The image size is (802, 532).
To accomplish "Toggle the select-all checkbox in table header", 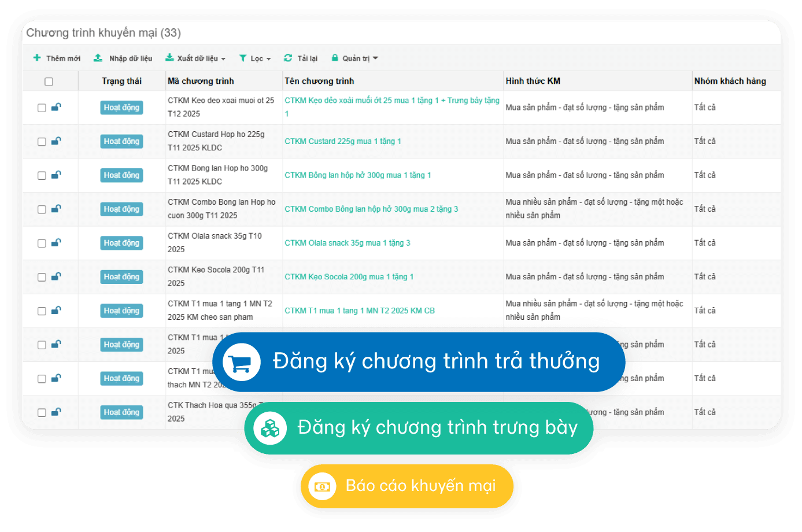I will [x=49, y=82].
